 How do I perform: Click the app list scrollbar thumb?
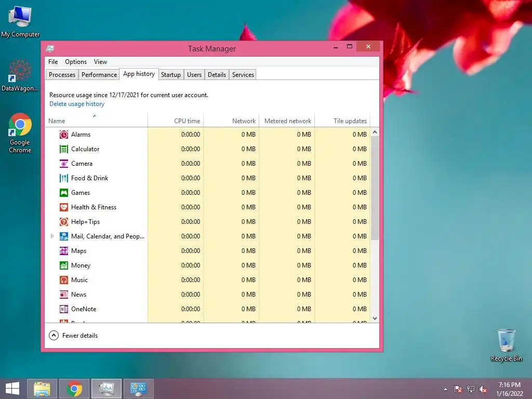pyautogui.click(x=375, y=188)
